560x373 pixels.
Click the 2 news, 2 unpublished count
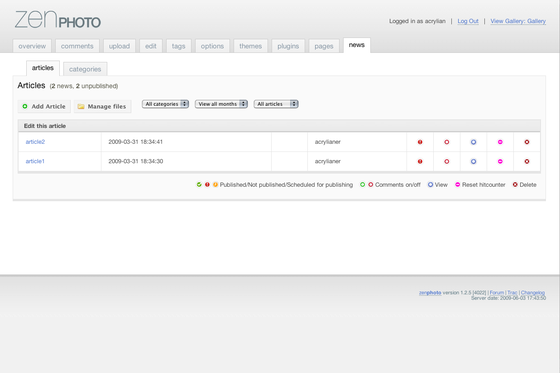84,86
